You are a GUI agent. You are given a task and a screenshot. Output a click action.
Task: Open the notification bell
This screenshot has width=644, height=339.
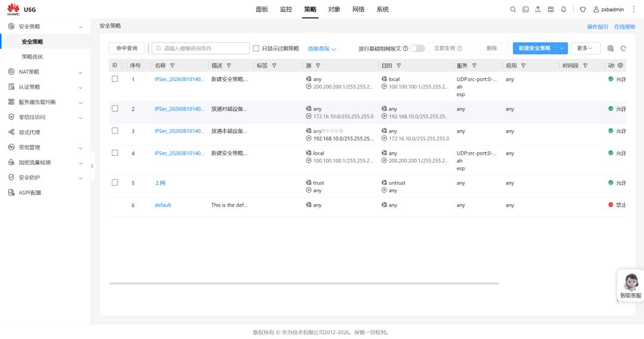pyautogui.click(x=563, y=9)
